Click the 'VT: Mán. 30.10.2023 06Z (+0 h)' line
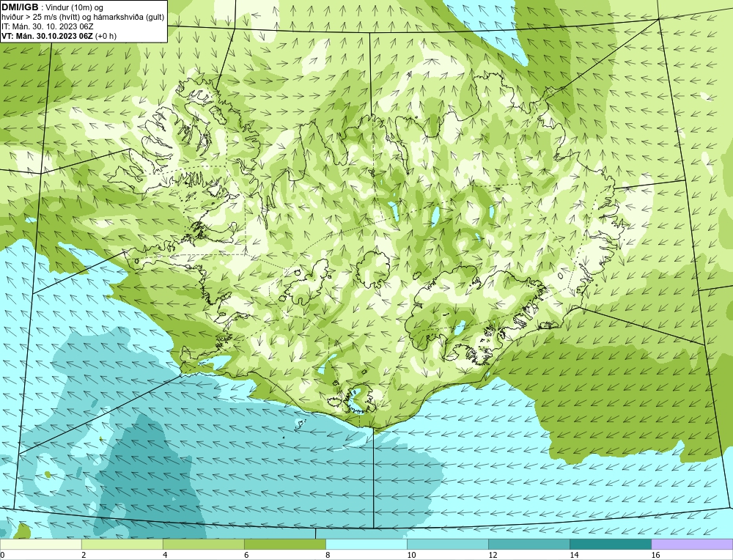The height and width of the screenshot is (560, 733). click(x=59, y=35)
